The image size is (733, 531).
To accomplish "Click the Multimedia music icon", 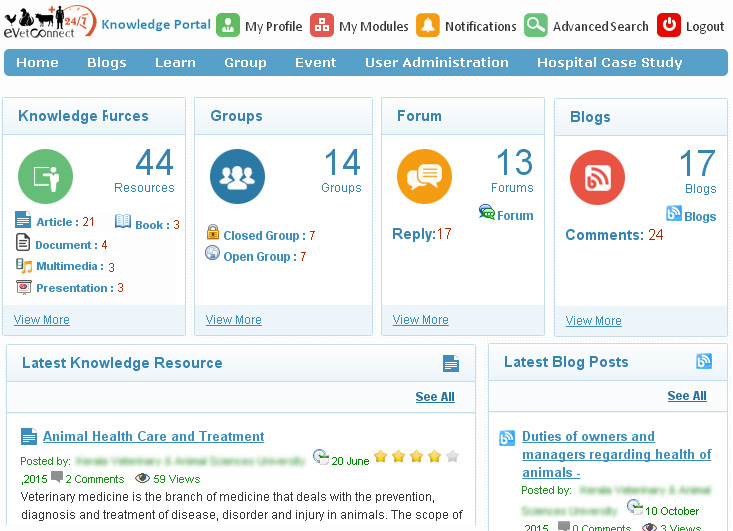I will point(24,266).
